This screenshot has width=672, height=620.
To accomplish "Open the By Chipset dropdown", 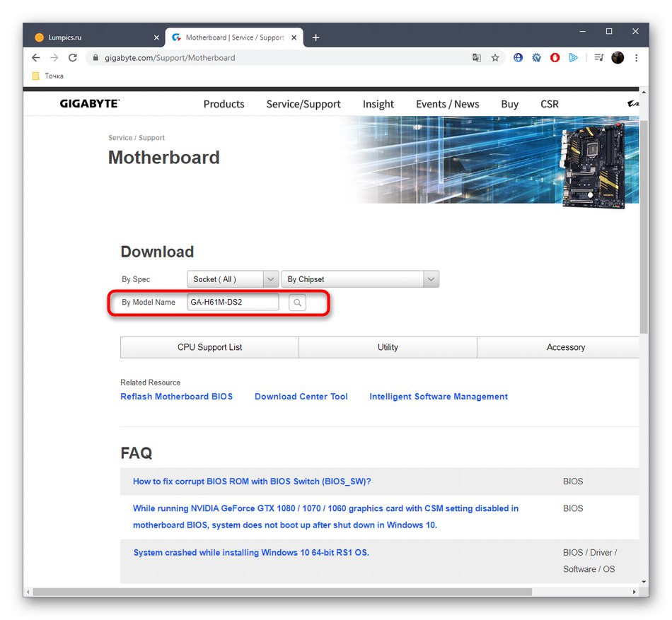I will tap(360, 279).
